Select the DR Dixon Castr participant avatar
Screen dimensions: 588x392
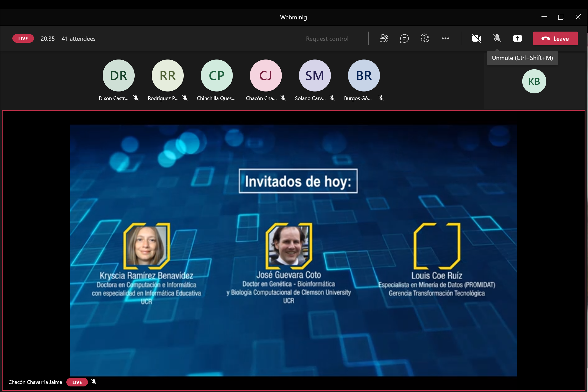pos(119,75)
